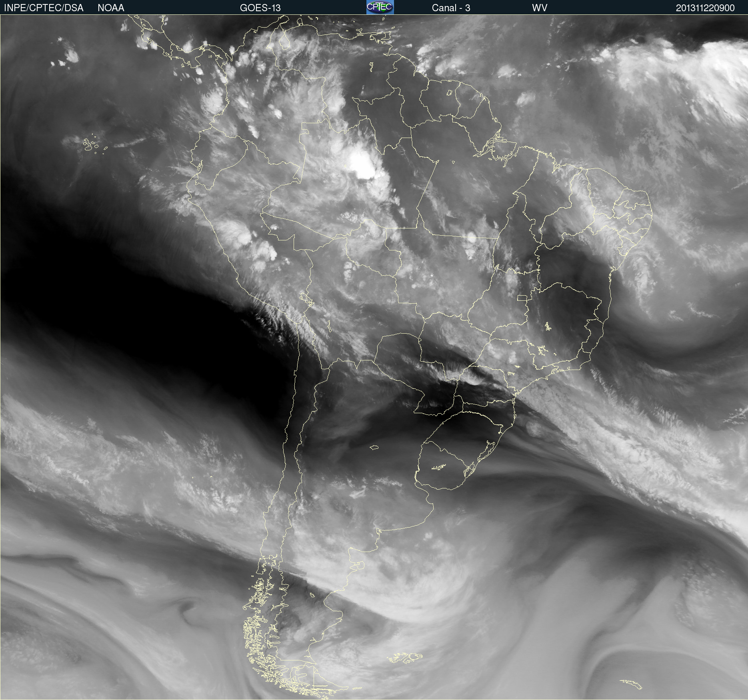Click the GOES-13 satellite label

[260, 8]
